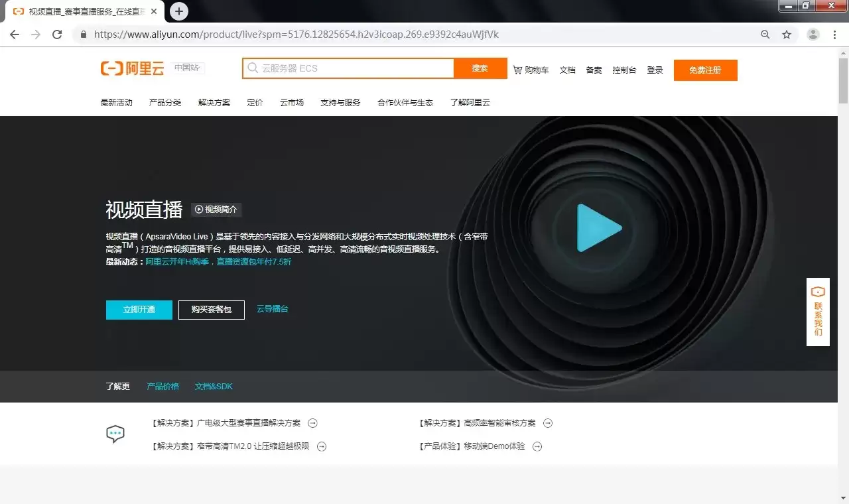This screenshot has width=849, height=504.
Task: Click the padlock icon in the address bar
Action: [x=84, y=34]
